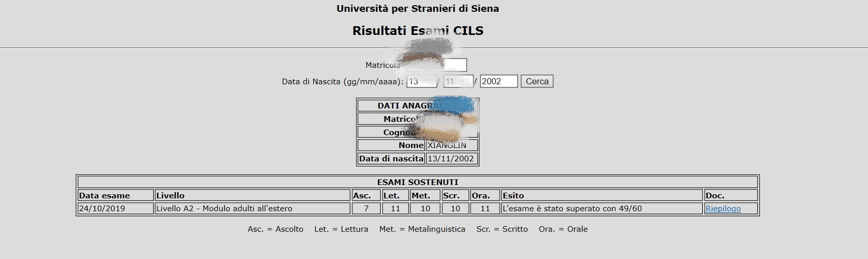Viewport: 868px width, 259px height.
Task: Click the Asc. score cell showing 7
Action: click(x=366, y=209)
